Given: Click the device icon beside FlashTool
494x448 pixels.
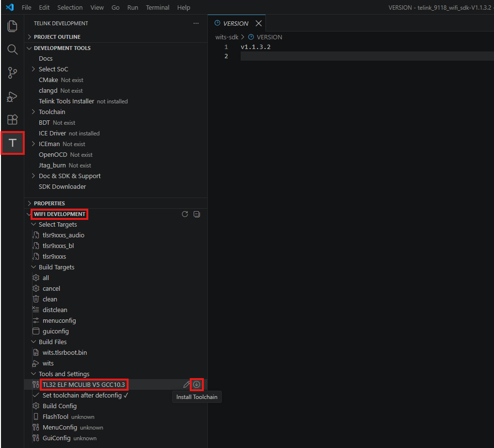Looking at the screenshot, I should [36, 416].
